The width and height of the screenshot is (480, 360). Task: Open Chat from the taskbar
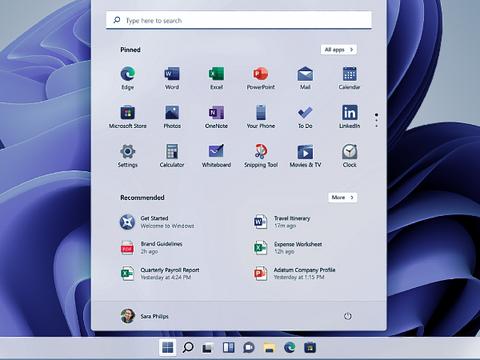(249, 348)
